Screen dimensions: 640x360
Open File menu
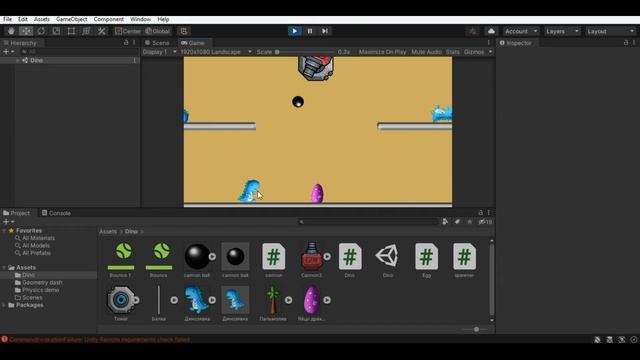click(7, 19)
